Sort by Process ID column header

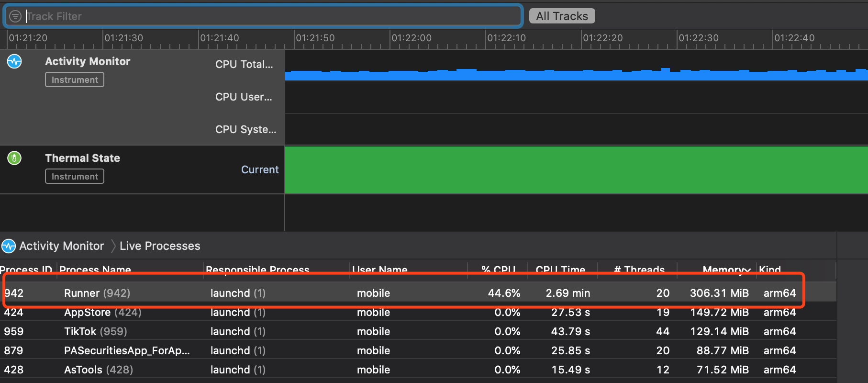[x=26, y=270]
